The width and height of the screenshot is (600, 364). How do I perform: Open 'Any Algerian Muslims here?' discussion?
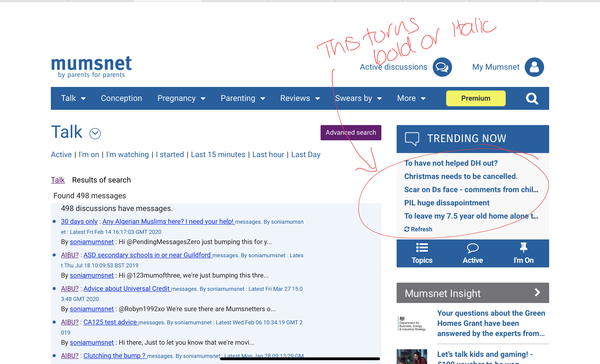[168, 222]
